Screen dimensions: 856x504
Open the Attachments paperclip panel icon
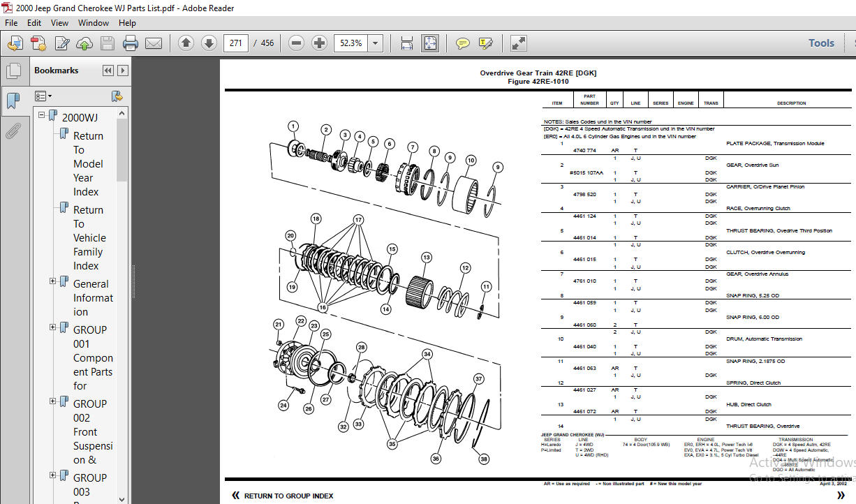13,131
